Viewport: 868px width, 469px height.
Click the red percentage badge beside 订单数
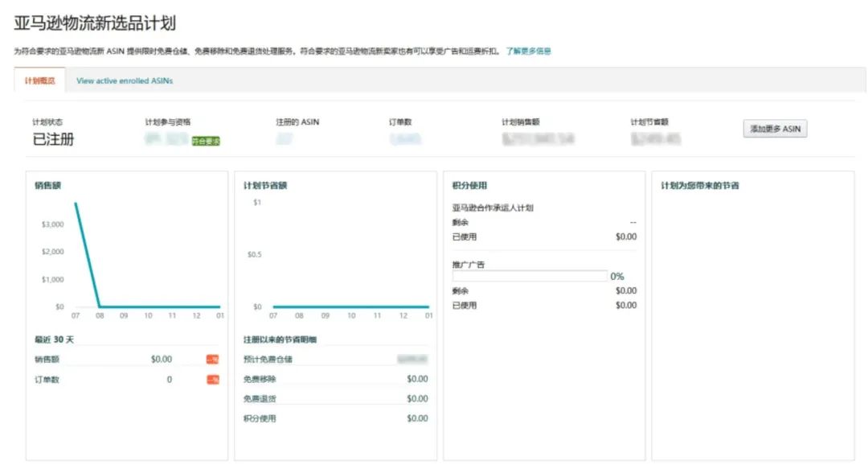(212, 379)
